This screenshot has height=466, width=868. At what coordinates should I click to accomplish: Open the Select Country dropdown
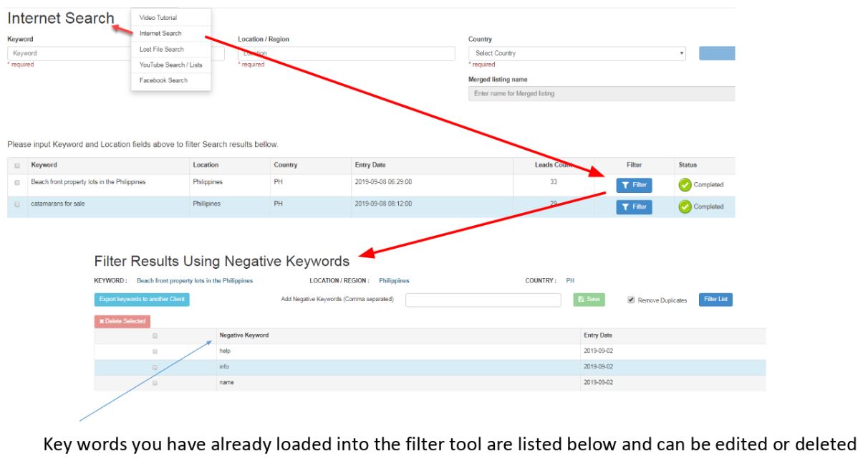(577, 54)
